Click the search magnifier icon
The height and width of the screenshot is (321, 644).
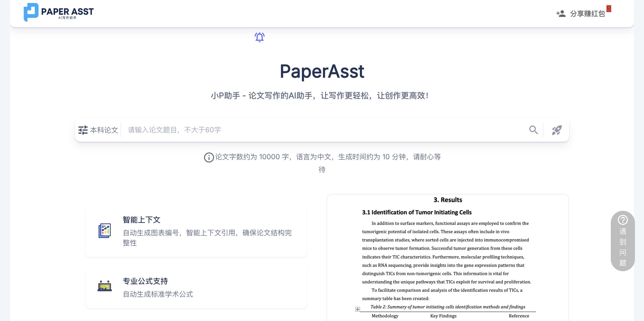click(x=533, y=130)
